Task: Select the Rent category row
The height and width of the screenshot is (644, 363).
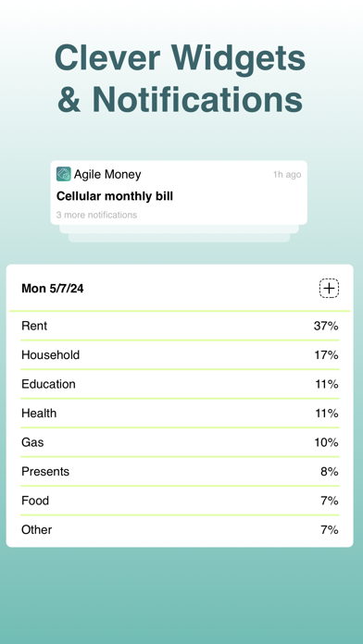Action: click(180, 326)
